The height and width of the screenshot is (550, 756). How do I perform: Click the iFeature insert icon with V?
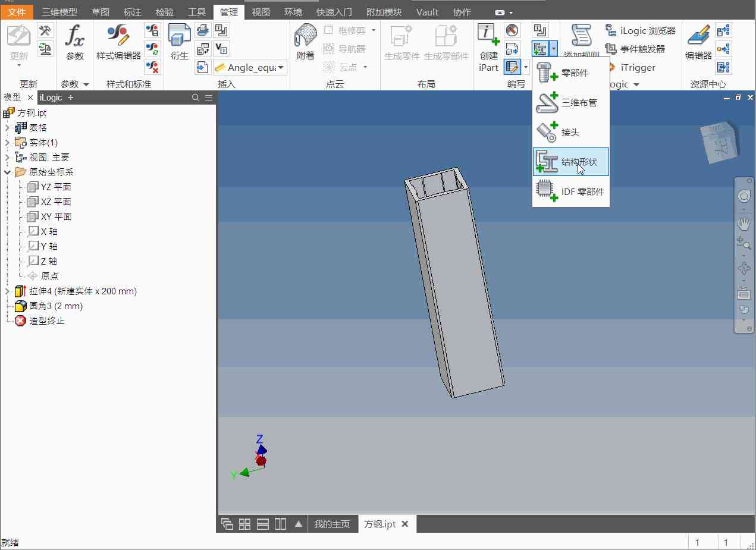(222, 49)
